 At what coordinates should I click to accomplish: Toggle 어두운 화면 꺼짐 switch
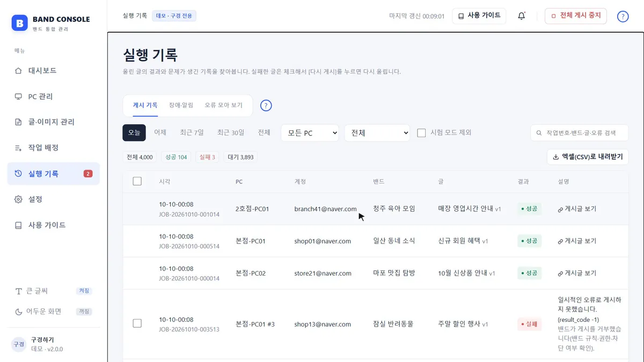click(84, 312)
